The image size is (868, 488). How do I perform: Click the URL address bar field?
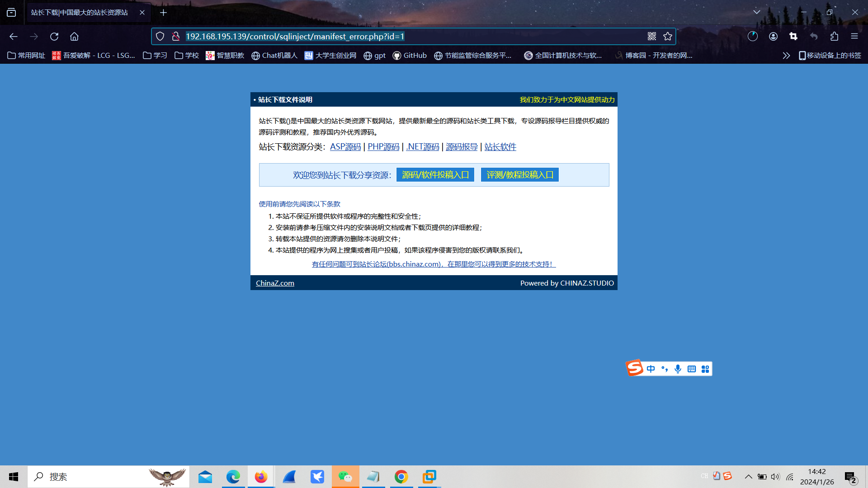coord(407,37)
